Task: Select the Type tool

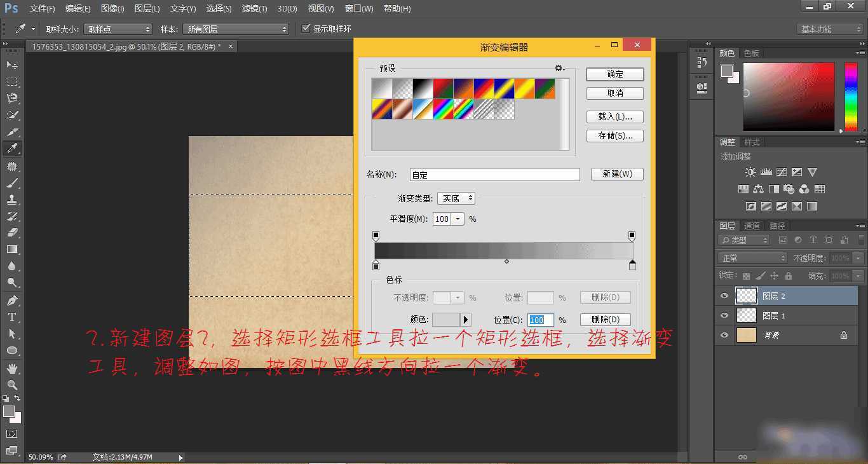Action: point(12,317)
